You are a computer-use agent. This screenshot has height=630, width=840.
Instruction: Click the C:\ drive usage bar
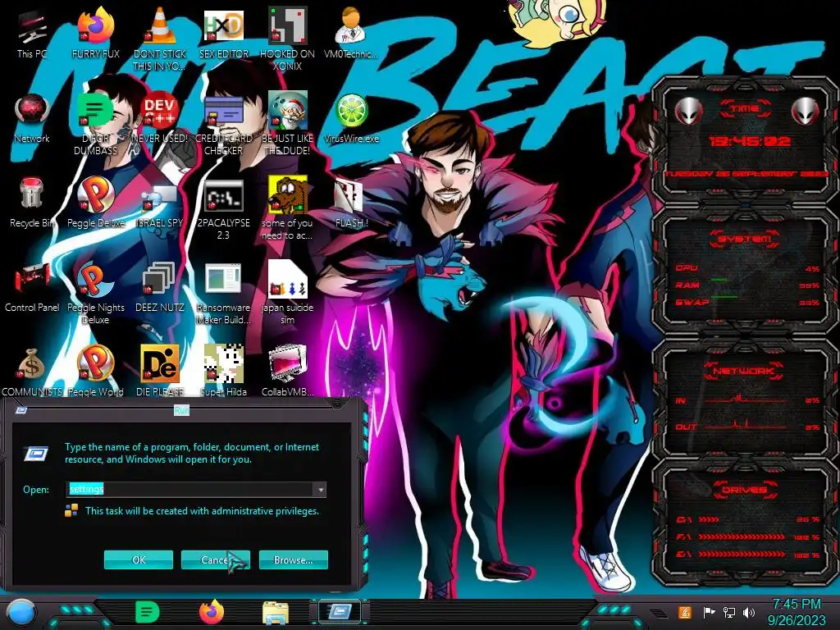[708, 519]
